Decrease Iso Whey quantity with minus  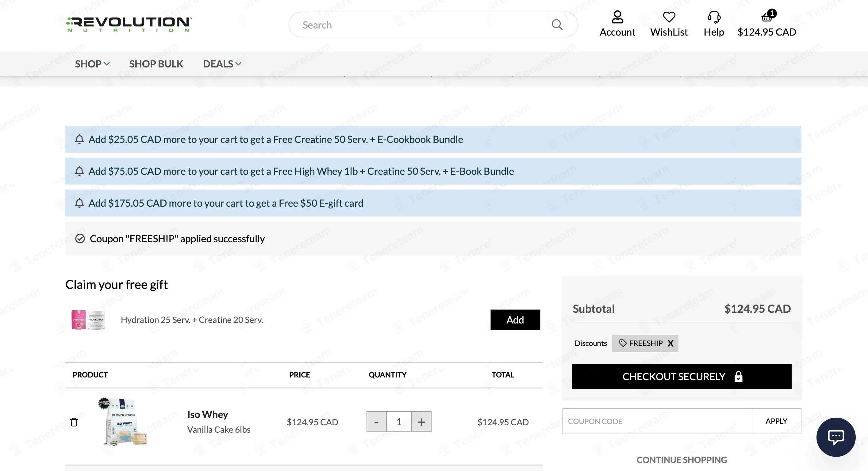click(376, 421)
